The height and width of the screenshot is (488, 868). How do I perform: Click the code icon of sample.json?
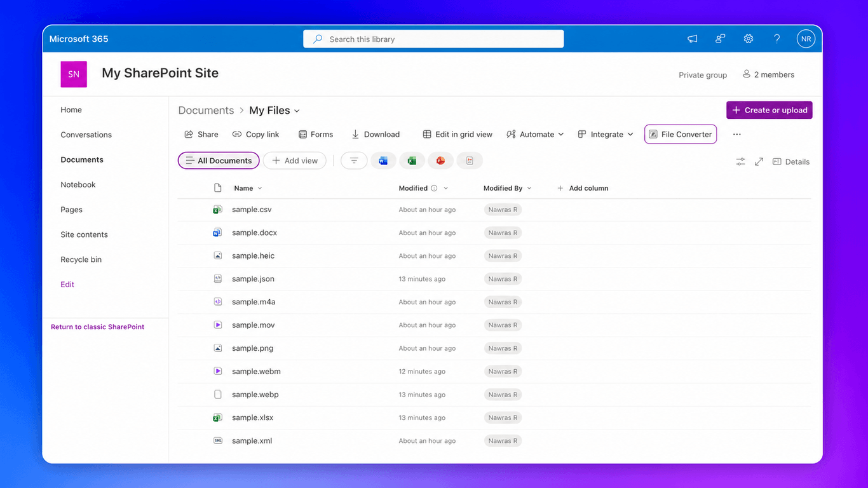(x=218, y=279)
